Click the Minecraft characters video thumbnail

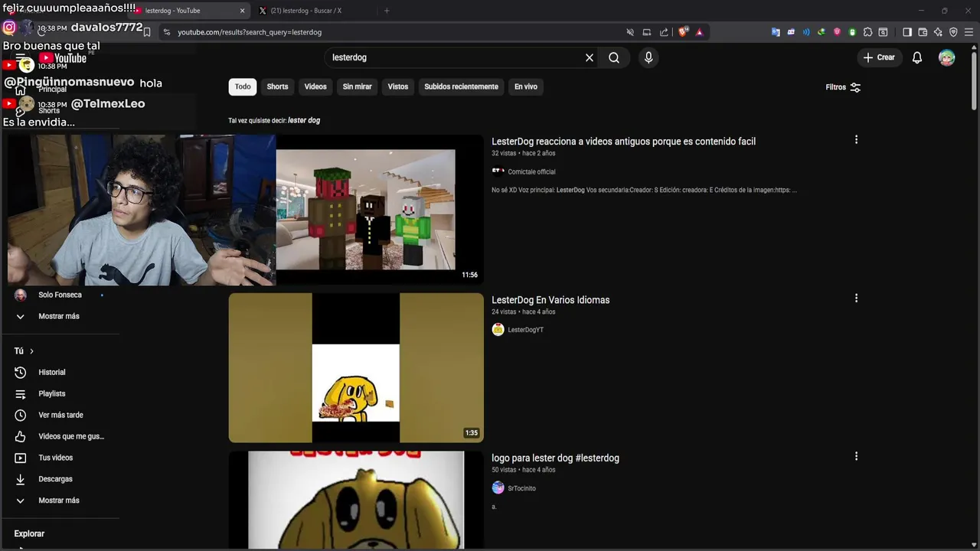tap(365, 210)
